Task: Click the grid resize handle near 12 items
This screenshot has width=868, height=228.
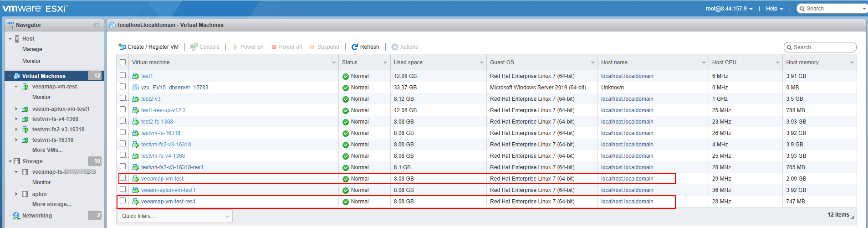Action: coord(853,217)
